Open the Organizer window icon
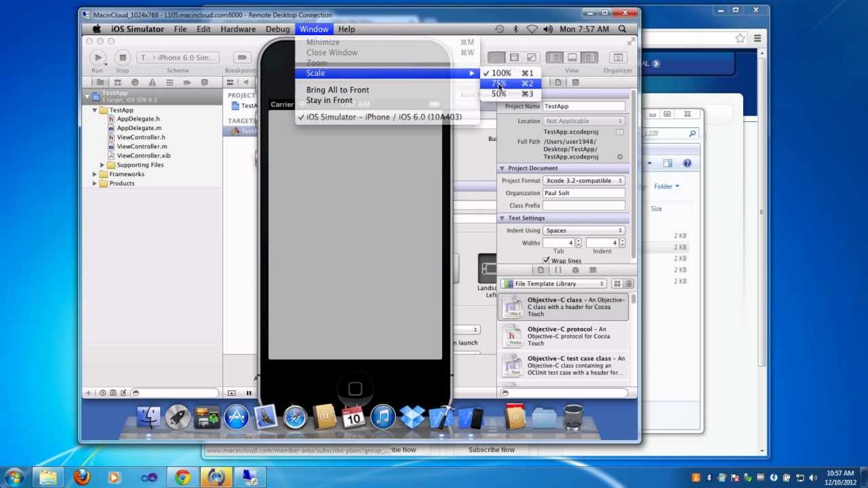The height and width of the screenshot is (488, 868). (617, 58)
